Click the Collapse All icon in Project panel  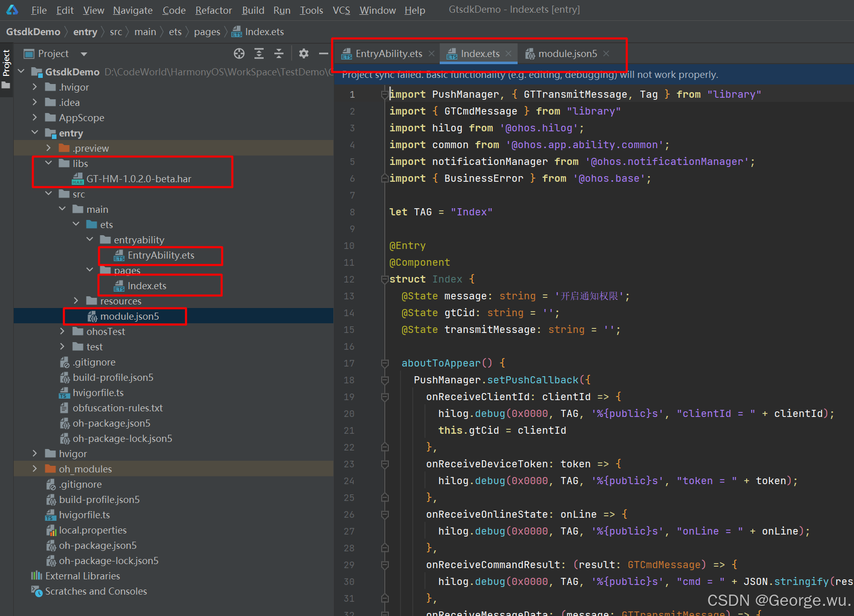click(279, 53)
